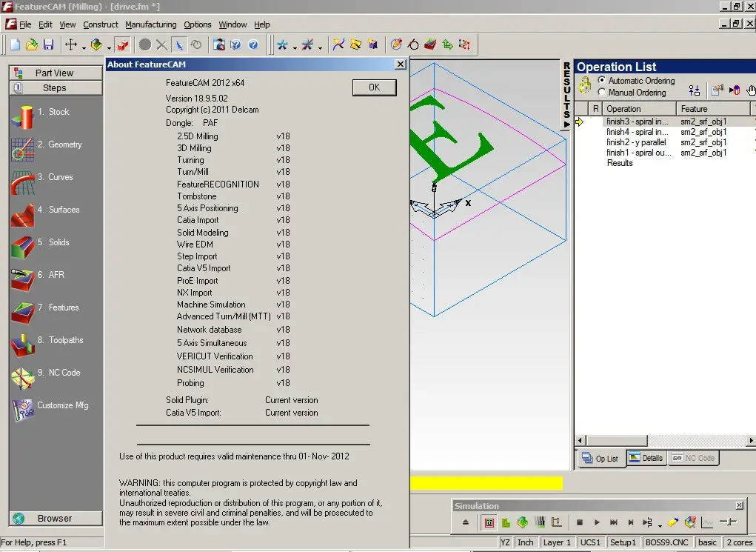Open the dropdown beside the crossed snowflake icon
The height and width of the screenshot is (552, 756).
pos(320,47)
